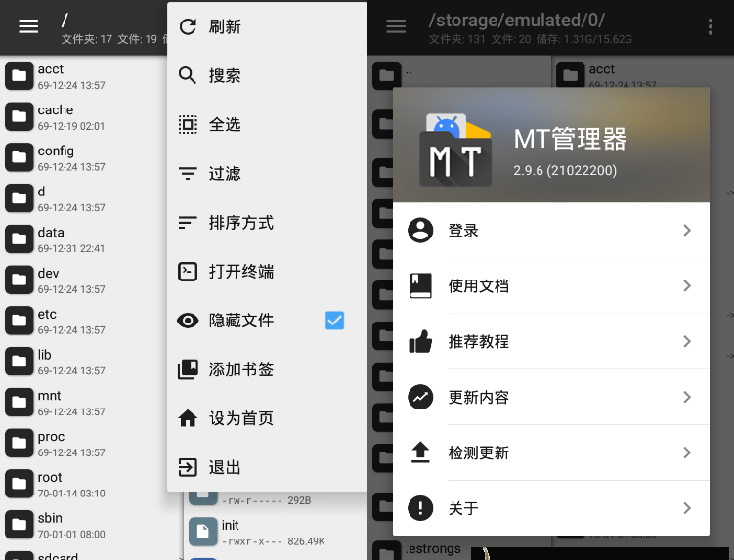
Task: Click the book icon next to 使用文档
Action: (420, 285)
